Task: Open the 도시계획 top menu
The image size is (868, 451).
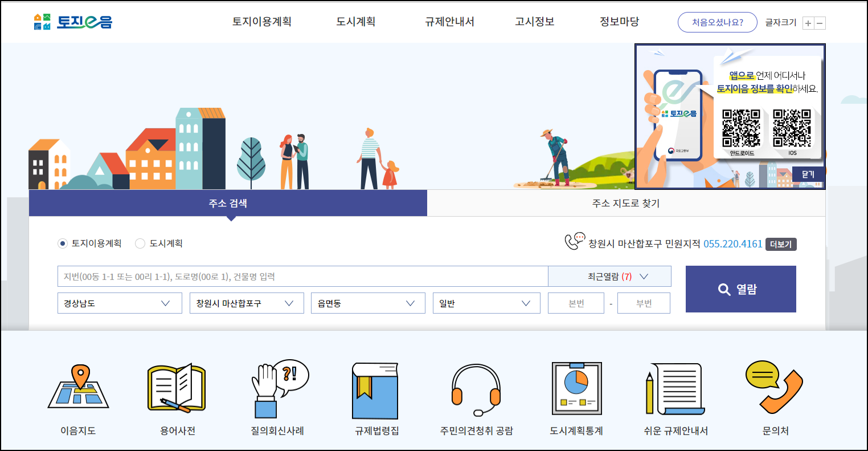Action: pyautogui.click(x=355, y=22)
